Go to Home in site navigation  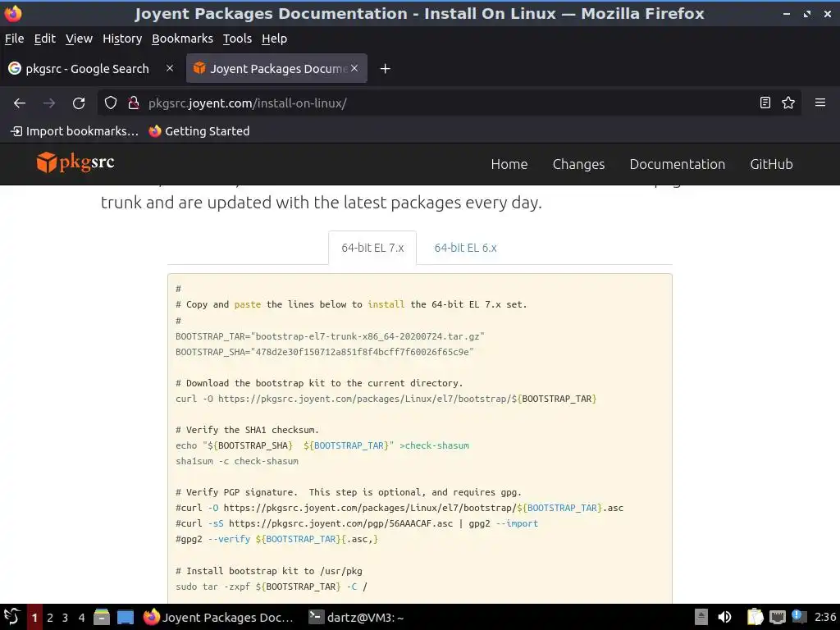coord(509,164)
